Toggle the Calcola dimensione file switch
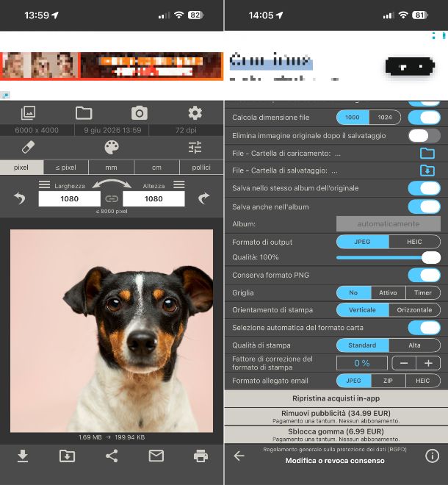This screenshot has height=485, width=448. (424, 118)
